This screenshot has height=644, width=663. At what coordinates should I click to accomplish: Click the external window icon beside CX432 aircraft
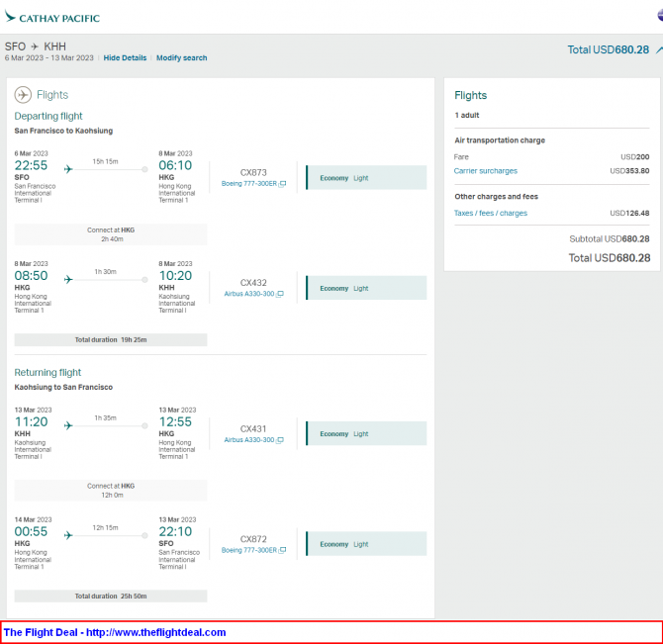[280, 294]
